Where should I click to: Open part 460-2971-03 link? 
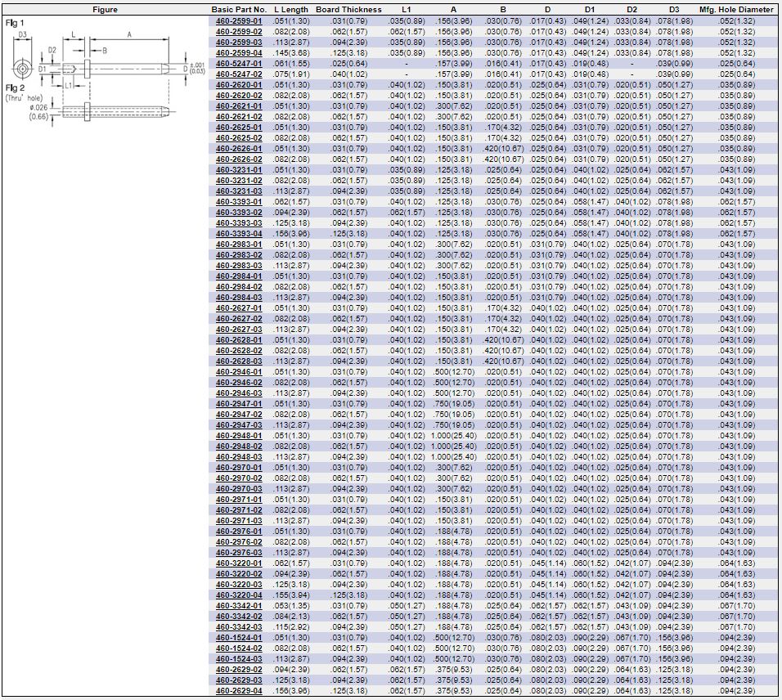pyautogui.click(x=239, y=521)
